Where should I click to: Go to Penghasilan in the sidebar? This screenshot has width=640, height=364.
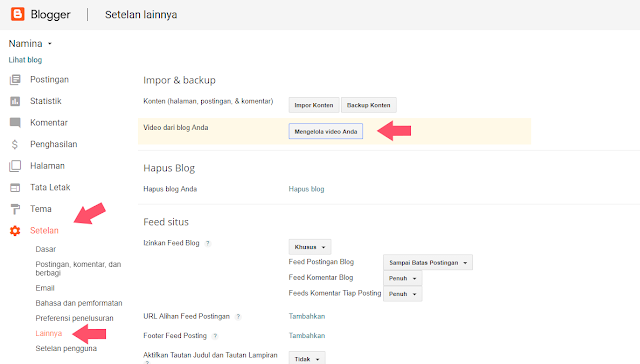tap(53, 144)
